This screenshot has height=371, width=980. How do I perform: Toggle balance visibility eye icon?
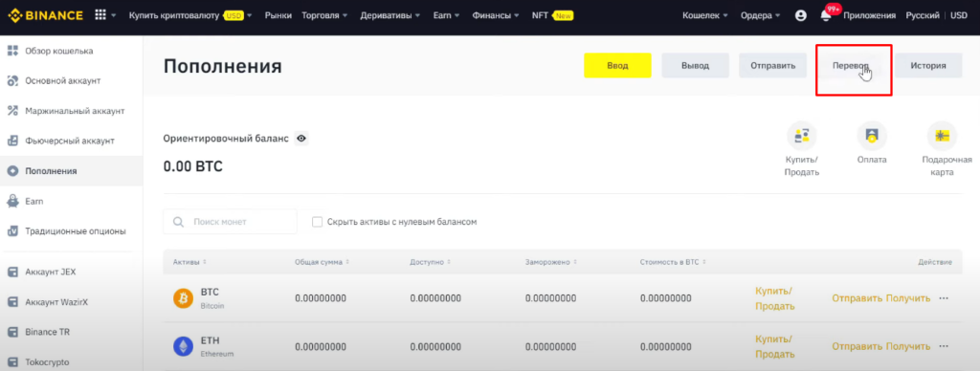[x=301, y=139]
